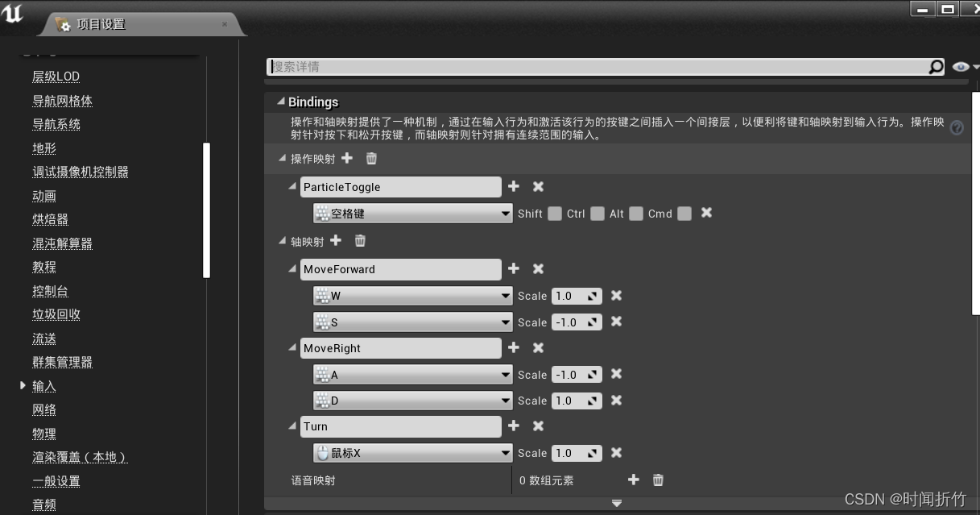The image size is (980, 515).
Task: Collapse the MoveRight entry
Action: [293, 348]
